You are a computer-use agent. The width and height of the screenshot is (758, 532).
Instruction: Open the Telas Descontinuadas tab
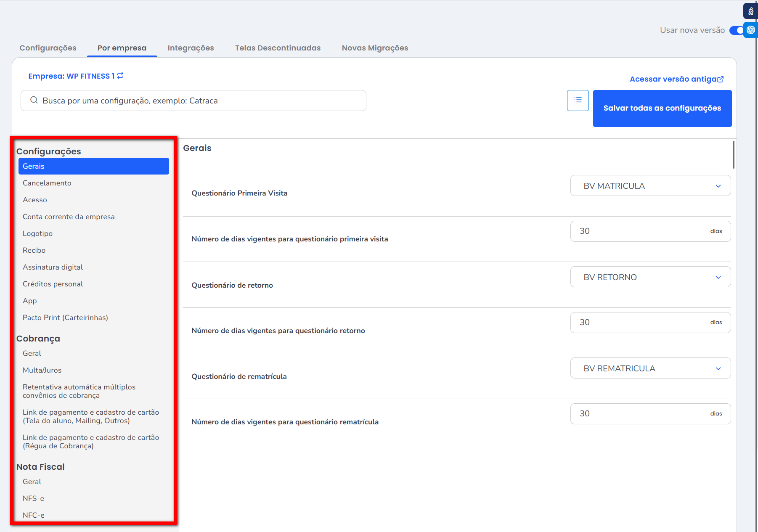tap(278, 48)
